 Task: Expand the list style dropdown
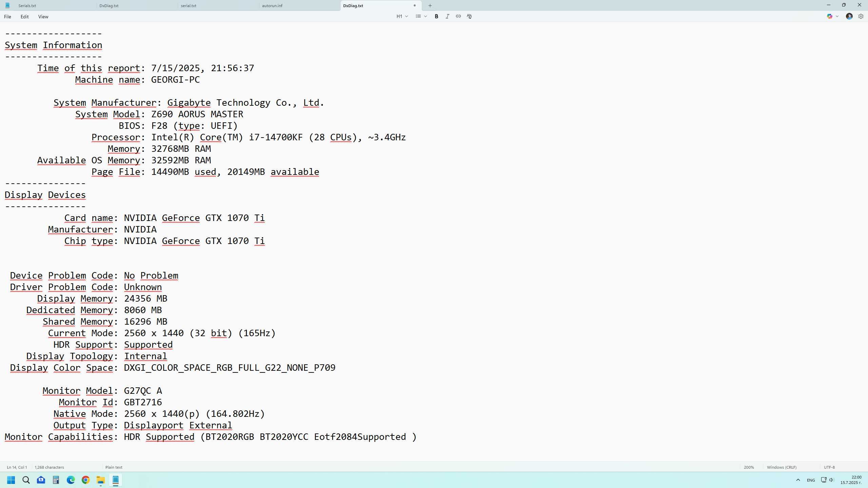[421, 16]
